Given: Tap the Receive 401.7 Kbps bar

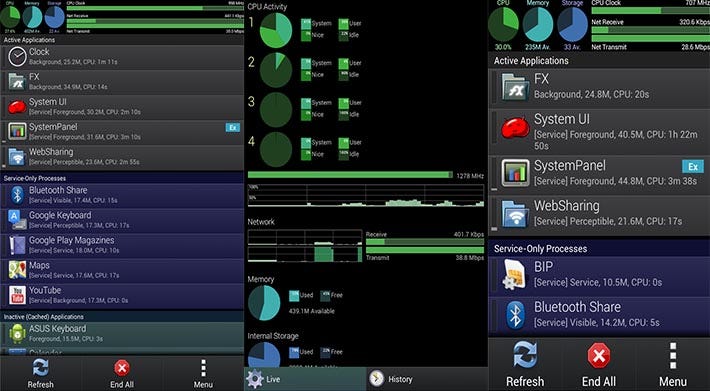Looking at the screenshot, I should (x=425, y=242).
